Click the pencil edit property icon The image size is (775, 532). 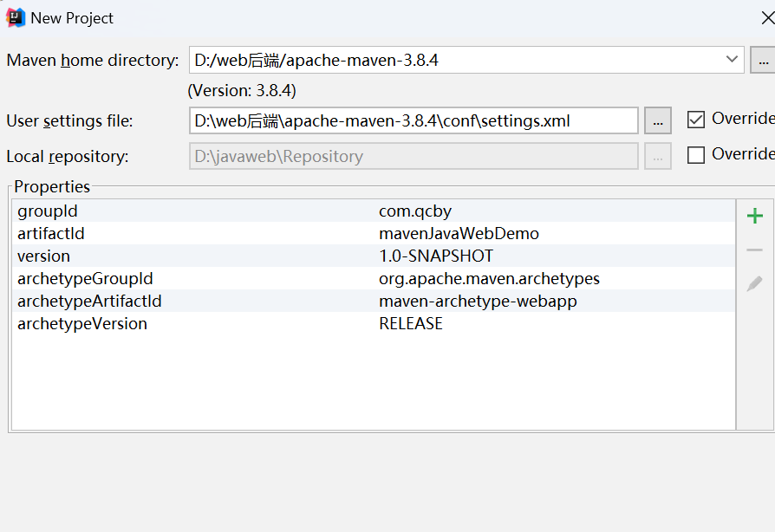(x=755, y=283)
